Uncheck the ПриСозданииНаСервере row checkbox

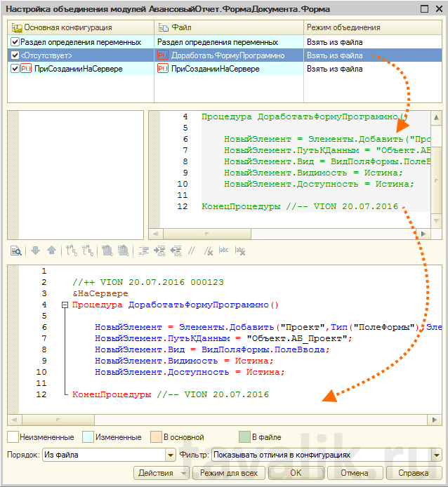[x=15, y=68]
